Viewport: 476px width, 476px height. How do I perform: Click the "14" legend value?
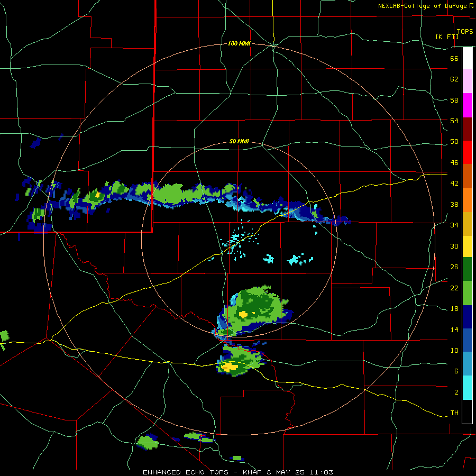point(454,329)
